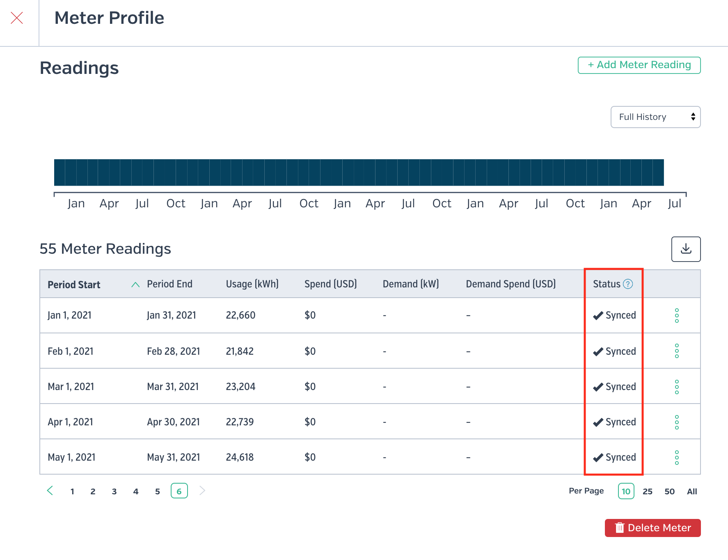Click the 24,618 usage value
Image resolution: width=728 pixels, height=560 pixels.
[x=240, y=457]
